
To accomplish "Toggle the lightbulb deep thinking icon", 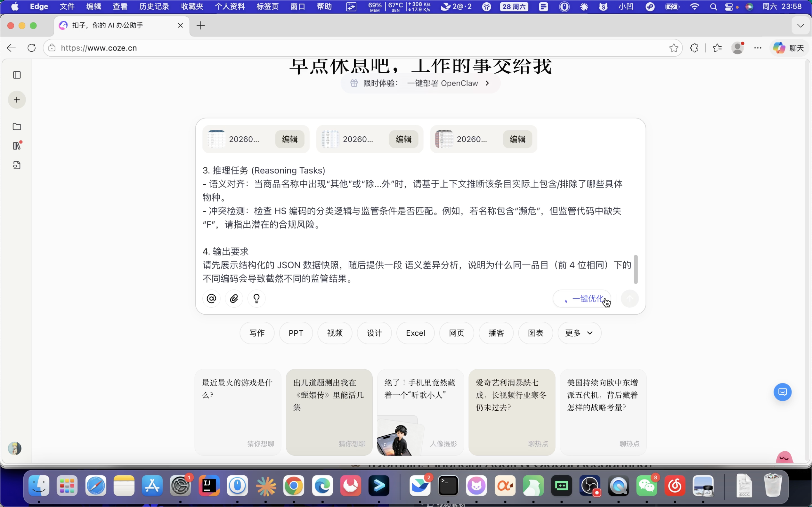I will 256,298.
